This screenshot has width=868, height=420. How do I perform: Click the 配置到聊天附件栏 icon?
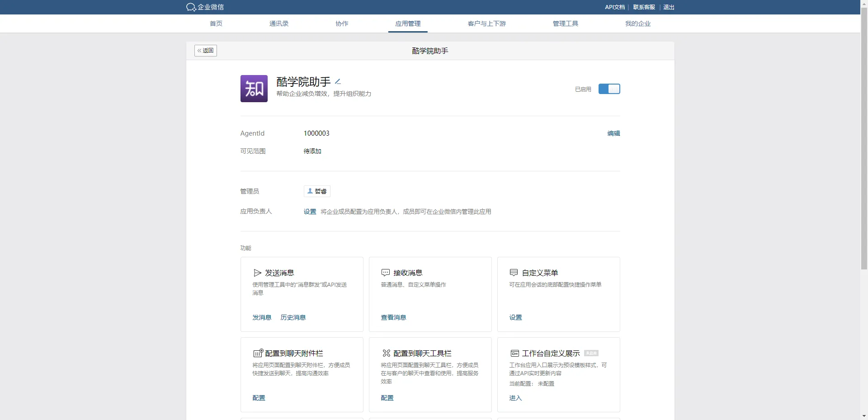[258, 353]
